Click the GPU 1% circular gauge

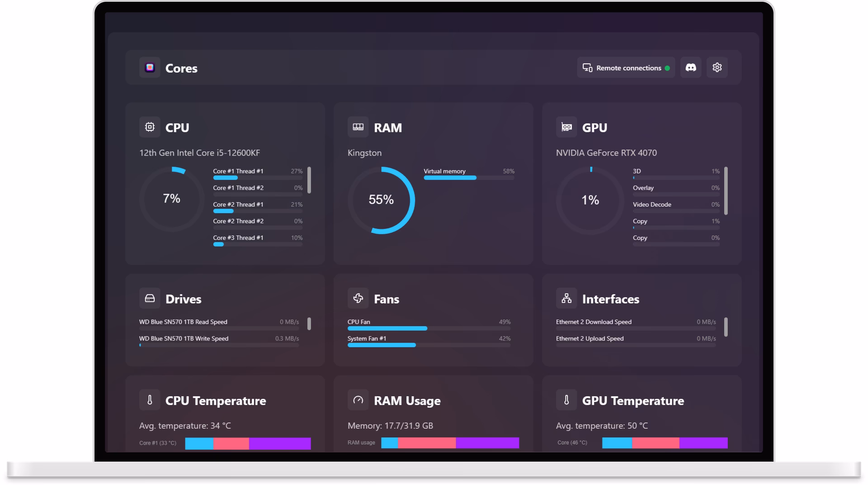click(x=590, y=200)
